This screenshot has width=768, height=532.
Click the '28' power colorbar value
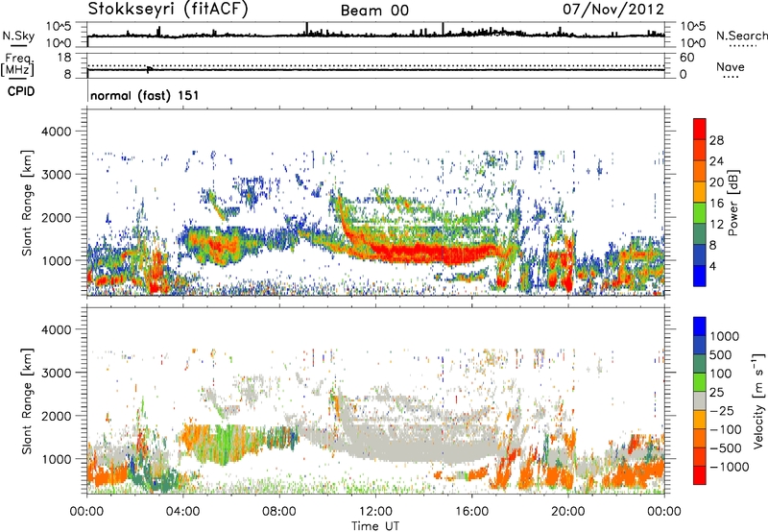click(716, 140)
